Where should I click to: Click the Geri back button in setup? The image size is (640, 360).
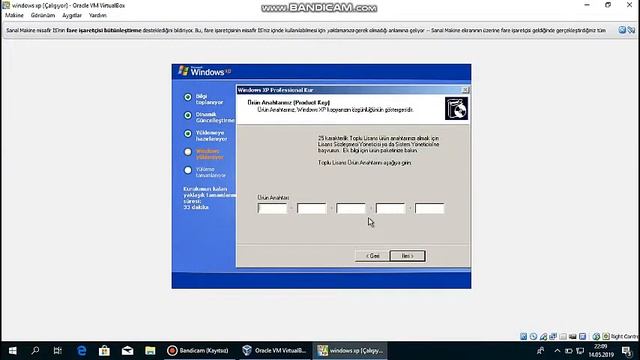click(372, 256)
